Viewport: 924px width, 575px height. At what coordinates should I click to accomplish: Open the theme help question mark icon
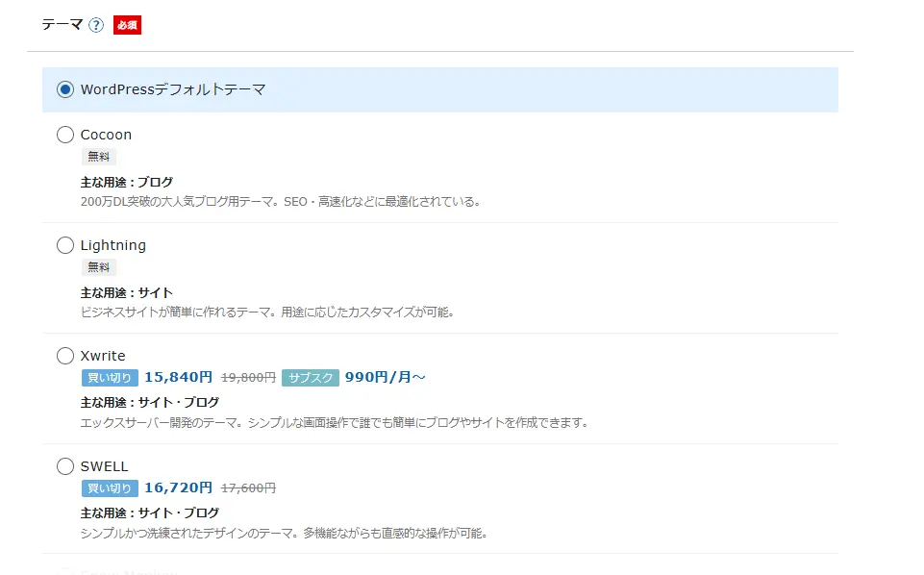click(93, 24)
